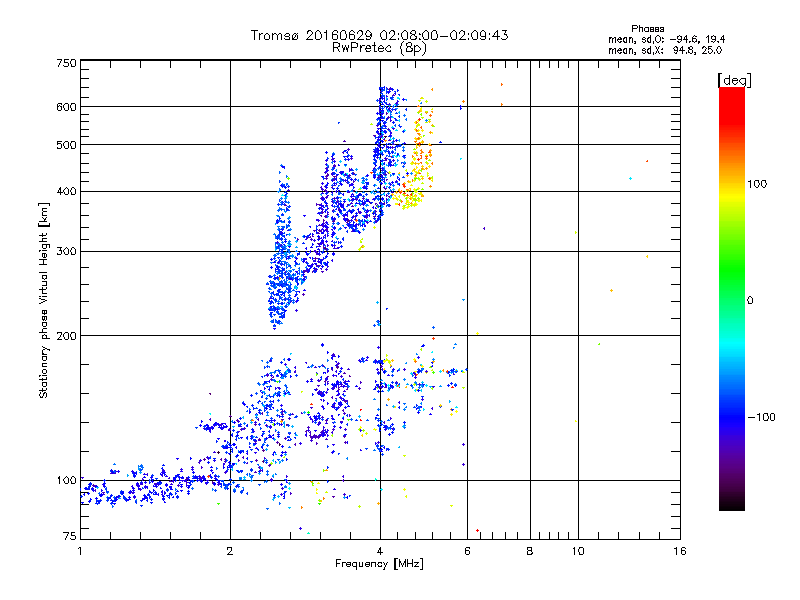Click the x-axis tick label '16'
The image size is (800, 600).
pos(680,551)
